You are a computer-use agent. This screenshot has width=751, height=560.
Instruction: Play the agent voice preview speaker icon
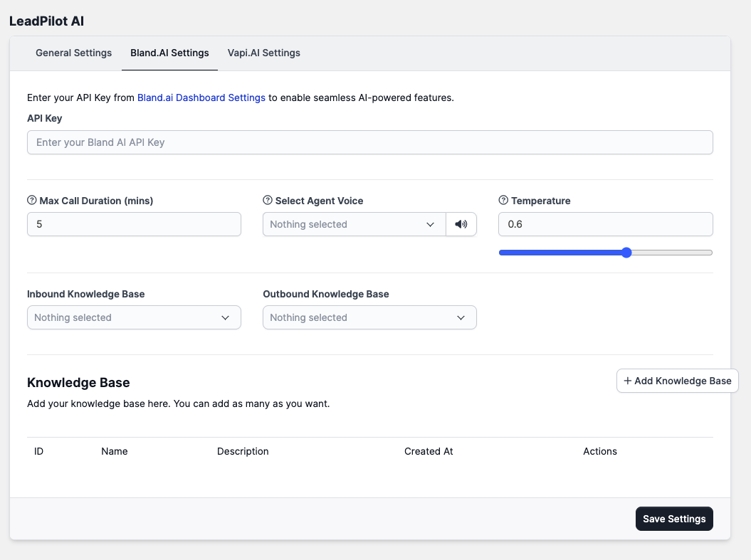(461, 224)
